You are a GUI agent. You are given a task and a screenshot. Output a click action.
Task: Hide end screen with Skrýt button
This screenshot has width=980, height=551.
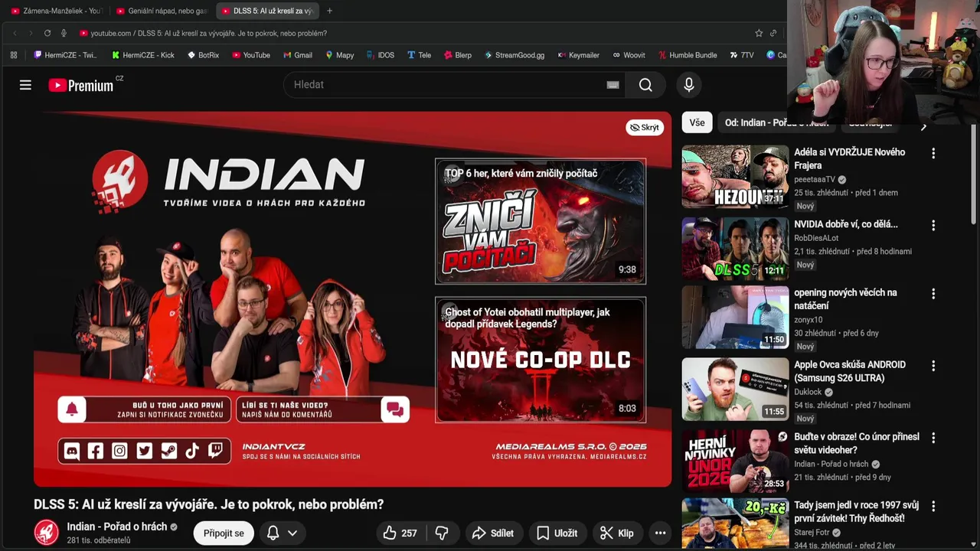pyautogui.click(x=645, y=127)
